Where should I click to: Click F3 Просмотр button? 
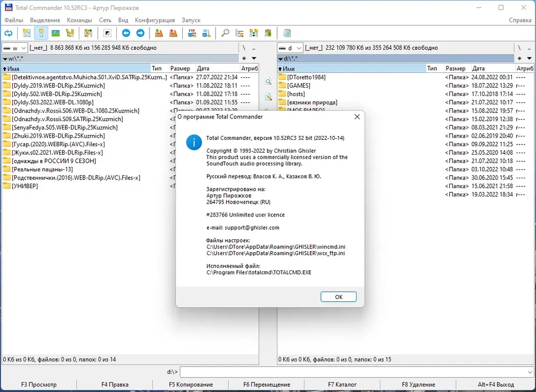click(x=39, y=385)
